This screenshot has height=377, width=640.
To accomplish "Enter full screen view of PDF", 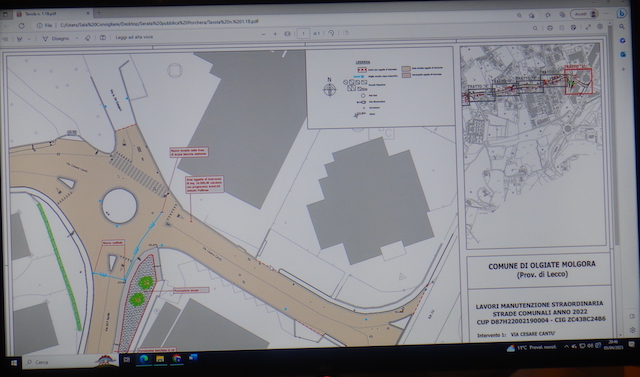I will [588, 27].
